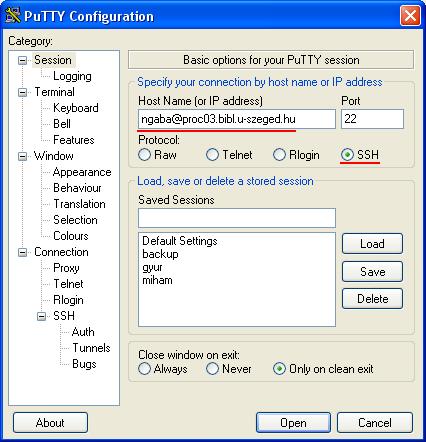Select gyur saved session
This screenshot has height=442, width=426.
[x=152, y=267]
